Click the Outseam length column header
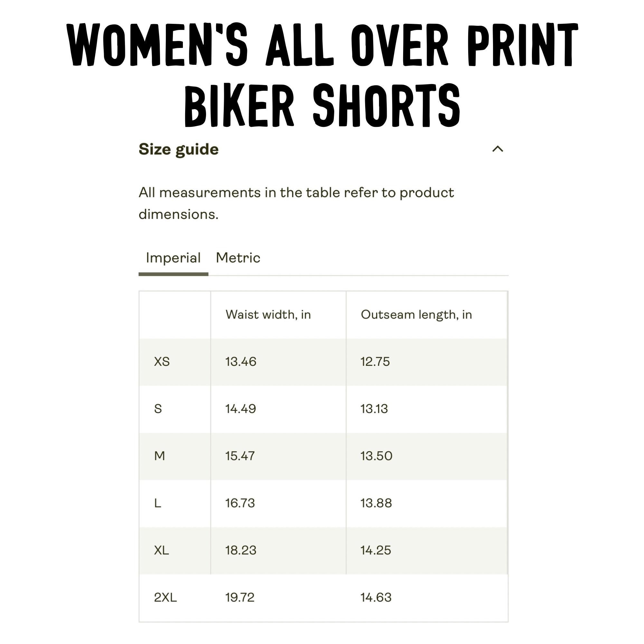Screen dimensions: 644x644 pyautogui.click(x=416, y=315)
